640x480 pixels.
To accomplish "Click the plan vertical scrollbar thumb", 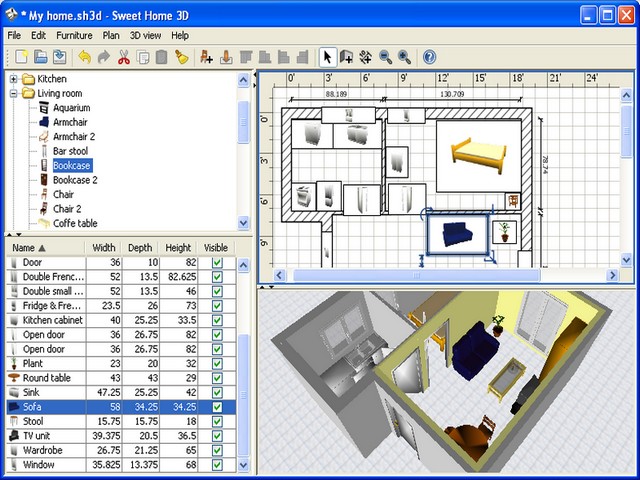I will coord(627,130).
